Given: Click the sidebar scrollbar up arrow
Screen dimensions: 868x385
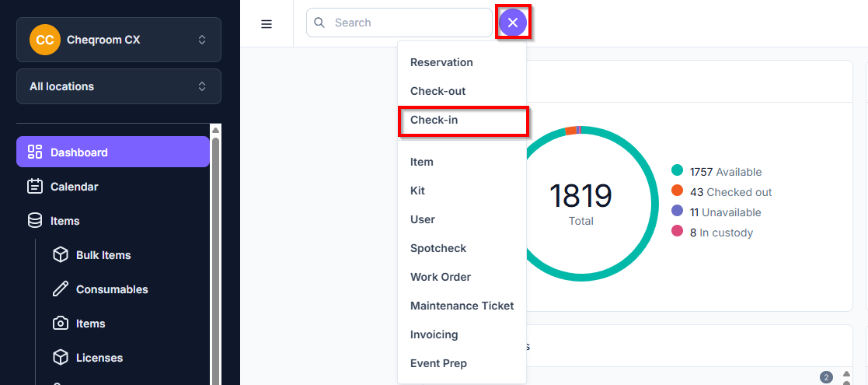Looking at the screenshot, I should (x=216, y=130).
